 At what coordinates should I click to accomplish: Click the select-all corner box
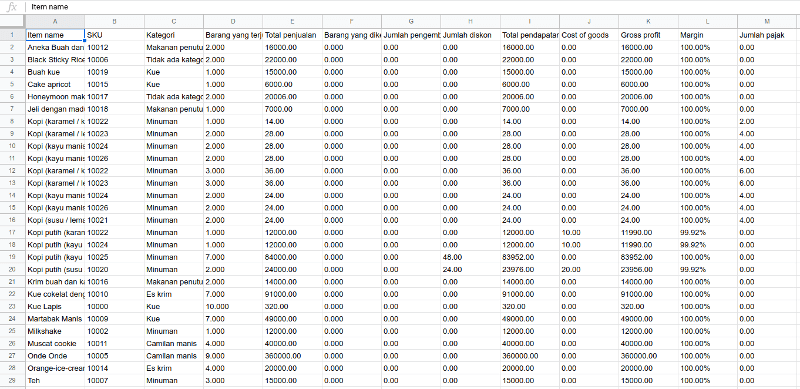click(x=12, y=21)
